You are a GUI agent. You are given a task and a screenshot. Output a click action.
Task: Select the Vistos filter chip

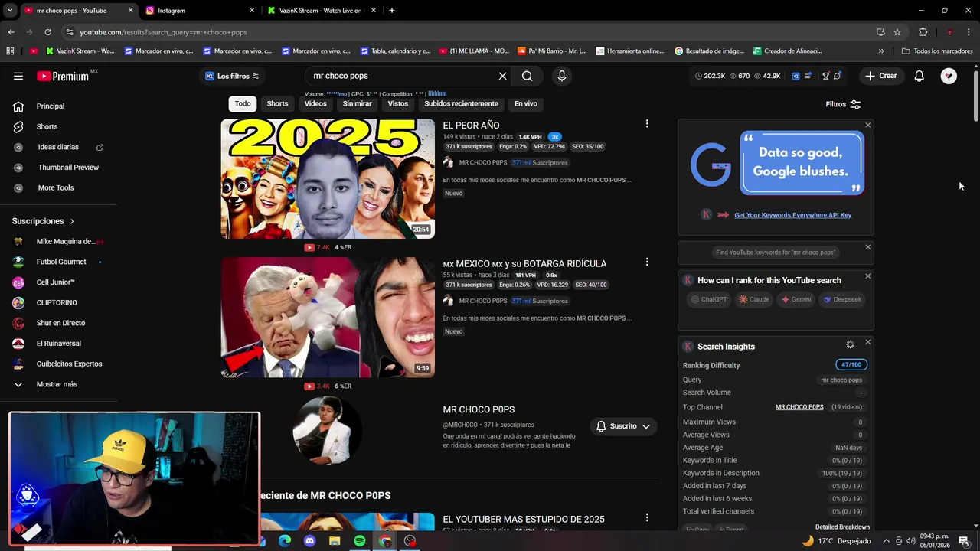[398, 104]
